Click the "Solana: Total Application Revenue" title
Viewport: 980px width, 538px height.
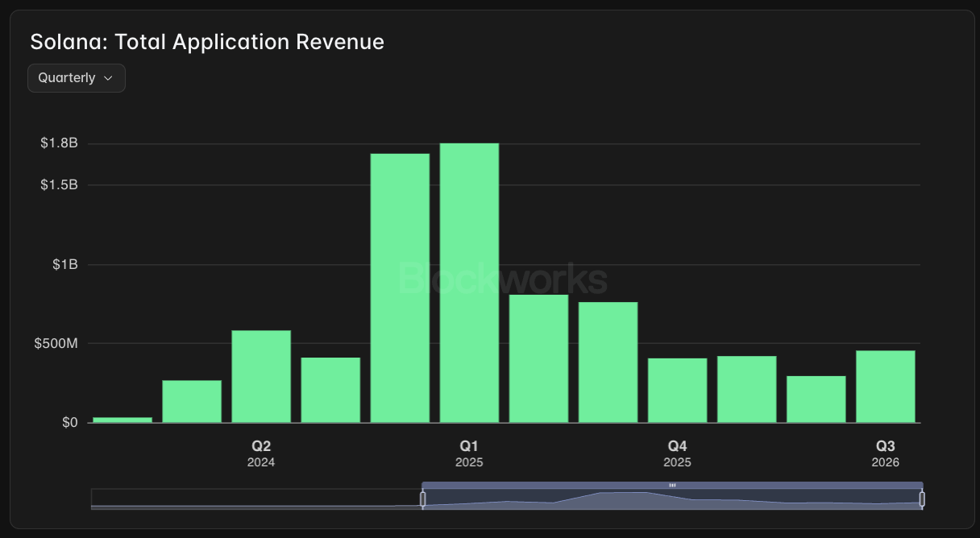(207, 42)
